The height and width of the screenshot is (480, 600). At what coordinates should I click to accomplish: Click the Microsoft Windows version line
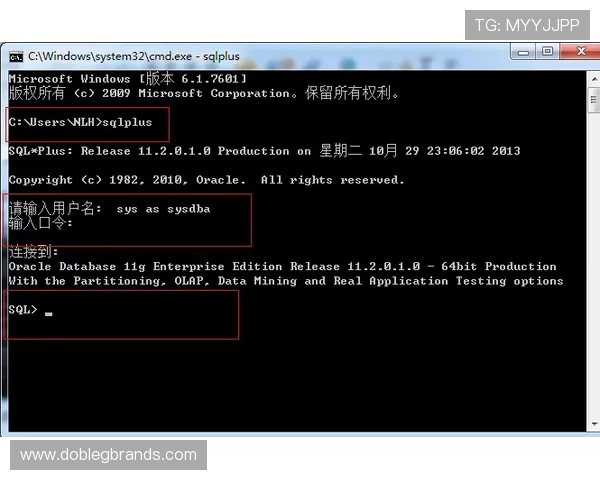tap(128, 79)
